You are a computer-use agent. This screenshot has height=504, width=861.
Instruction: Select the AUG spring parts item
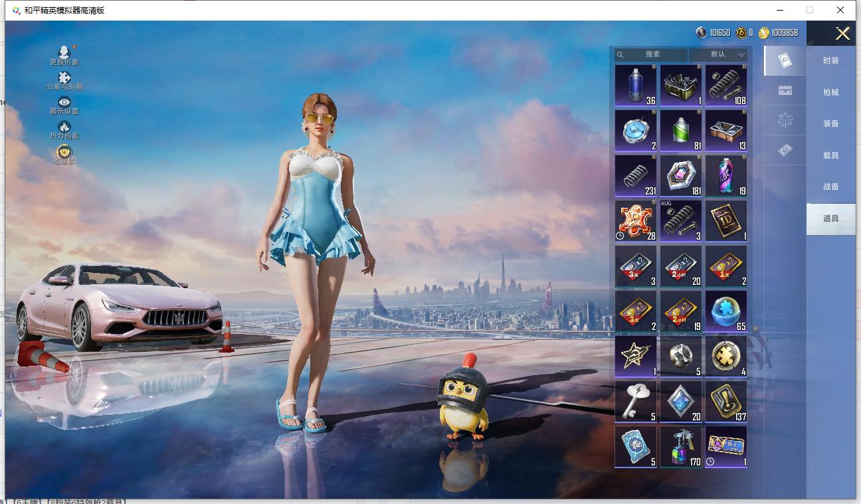click(x=681, y=221)
